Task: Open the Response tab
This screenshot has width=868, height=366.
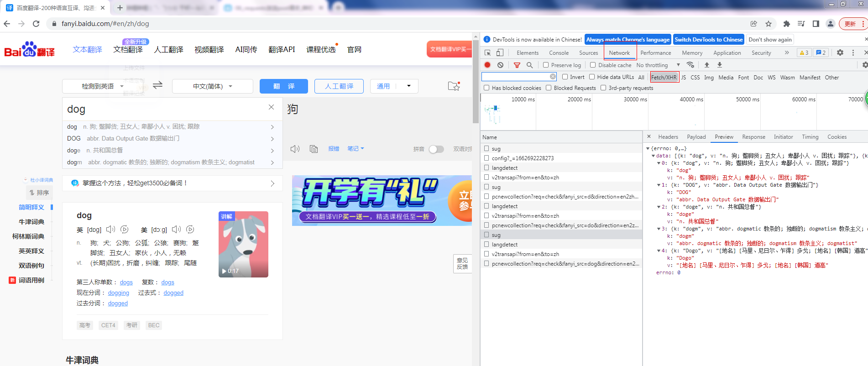Action: pos(753,137)
